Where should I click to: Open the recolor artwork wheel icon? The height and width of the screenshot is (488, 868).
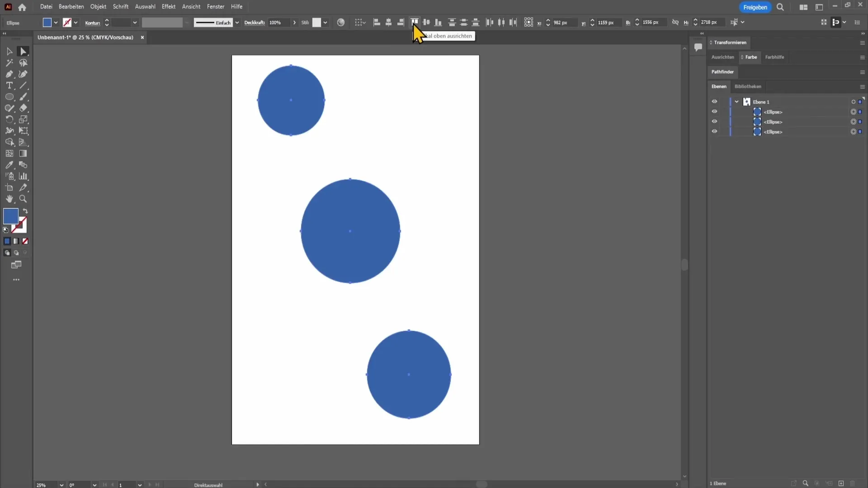(341, 22)
